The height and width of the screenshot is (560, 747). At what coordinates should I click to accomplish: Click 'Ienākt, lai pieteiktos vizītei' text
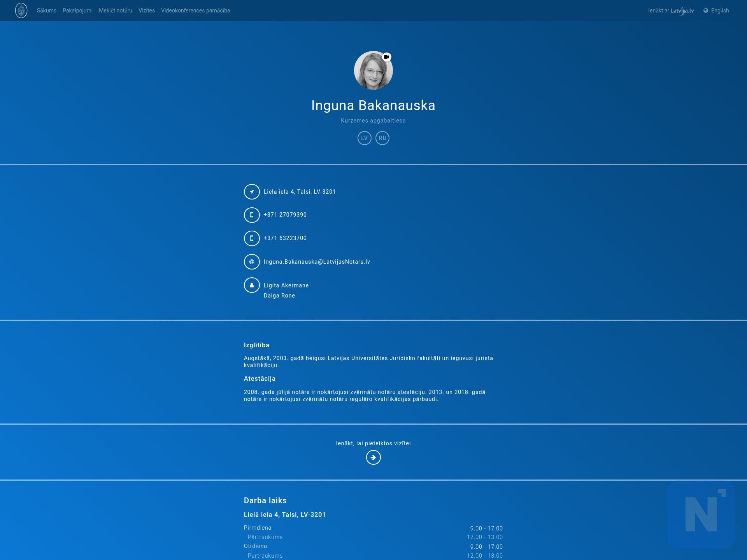(373, 443)
